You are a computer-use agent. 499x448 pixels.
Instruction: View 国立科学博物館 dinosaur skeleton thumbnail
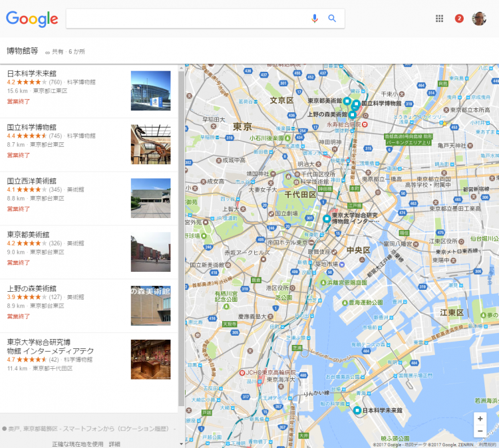click(x=150, y=144)
